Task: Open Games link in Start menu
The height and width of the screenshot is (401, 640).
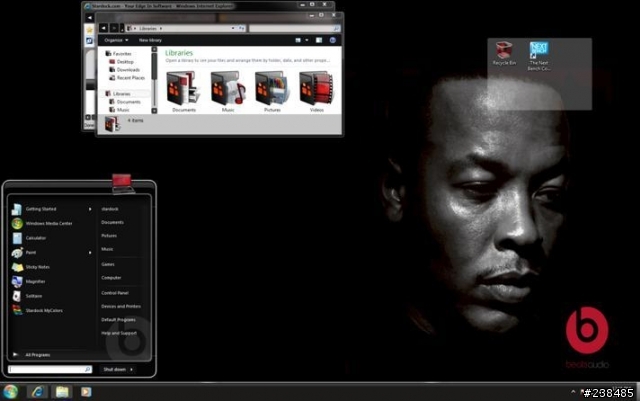Action: pyautogui.click(x=108, y=265)
